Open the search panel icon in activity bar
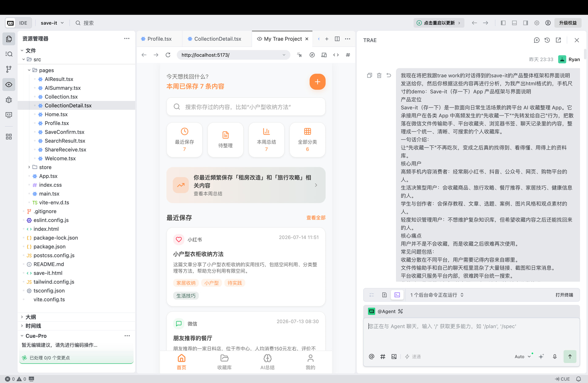This screenshot has width=588, height=383. point(9,54)
